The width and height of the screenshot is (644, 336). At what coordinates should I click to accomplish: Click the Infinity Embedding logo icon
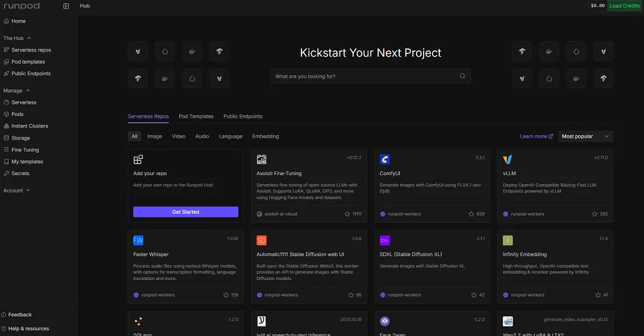507,240
